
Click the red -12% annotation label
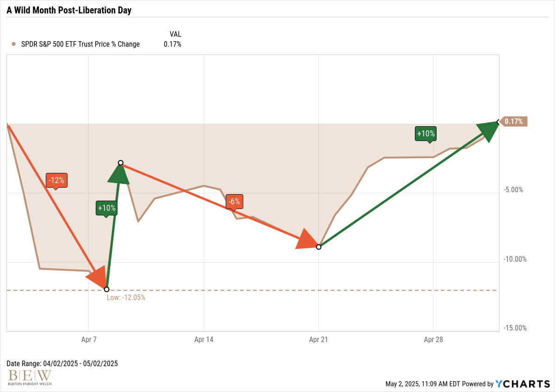click(57, 180)
